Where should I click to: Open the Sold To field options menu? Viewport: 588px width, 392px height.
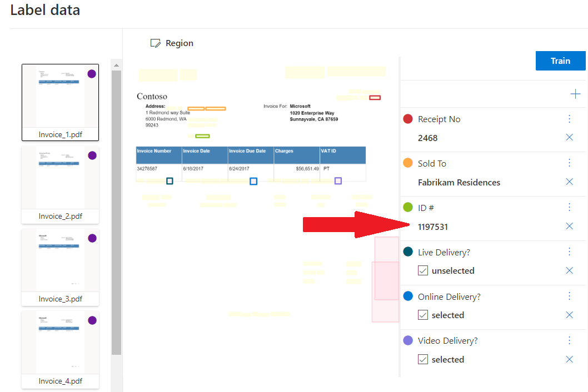tap(569, 163)
